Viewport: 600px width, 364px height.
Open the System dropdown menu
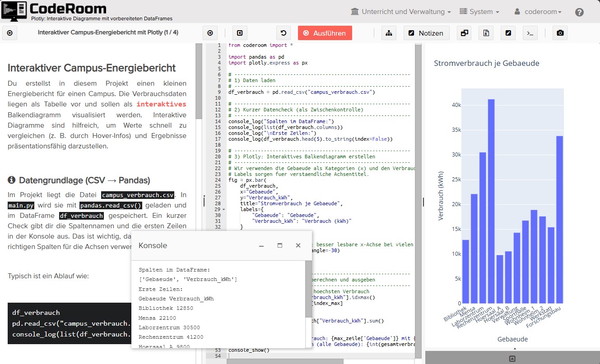pos(479,12)
